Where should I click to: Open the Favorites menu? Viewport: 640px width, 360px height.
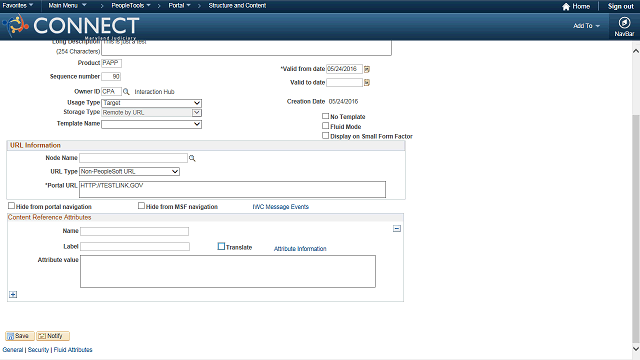pos(18,6)
